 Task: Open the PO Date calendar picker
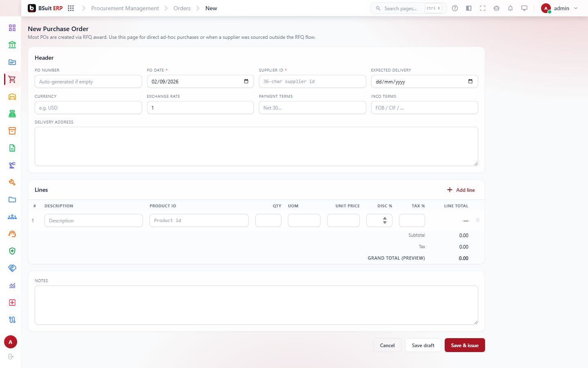click(246, 81)
